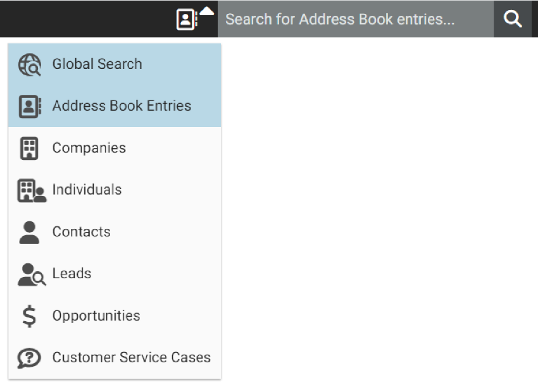The image size is (538, 392).
Task: Pick Individuals from the dropdown list
Action: 87,190
